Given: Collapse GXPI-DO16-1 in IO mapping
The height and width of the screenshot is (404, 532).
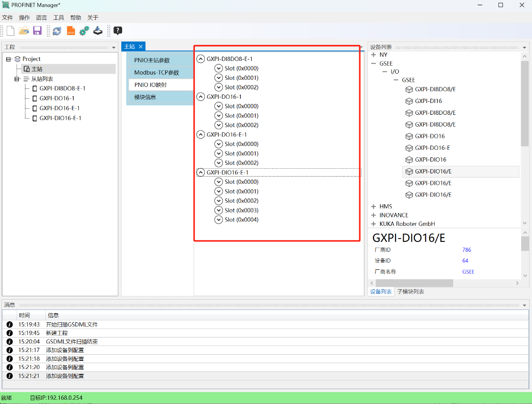Looking at the screenshot, I should 201,97.
